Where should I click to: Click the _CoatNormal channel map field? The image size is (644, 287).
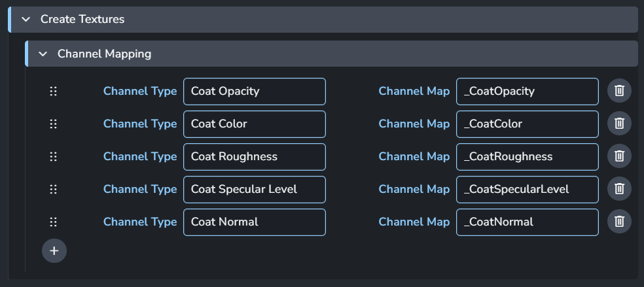528,222
